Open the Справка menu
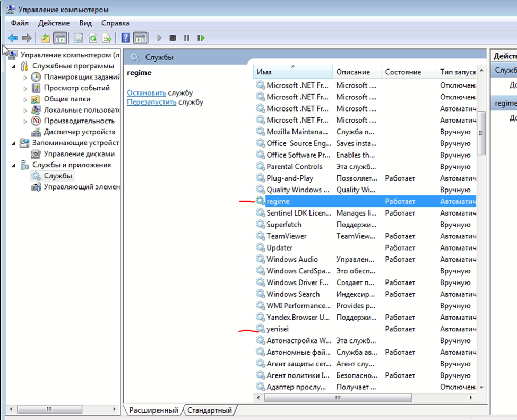517x420 pixels. [x=115, y=23]
